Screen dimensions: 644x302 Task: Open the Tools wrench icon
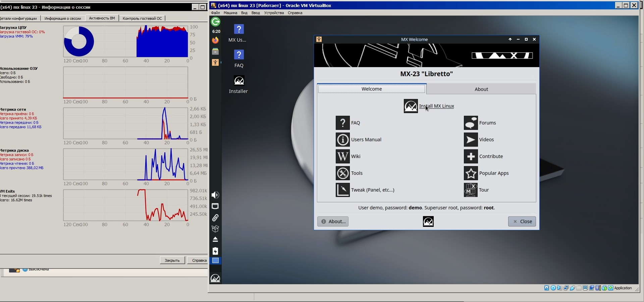(342, 173)
